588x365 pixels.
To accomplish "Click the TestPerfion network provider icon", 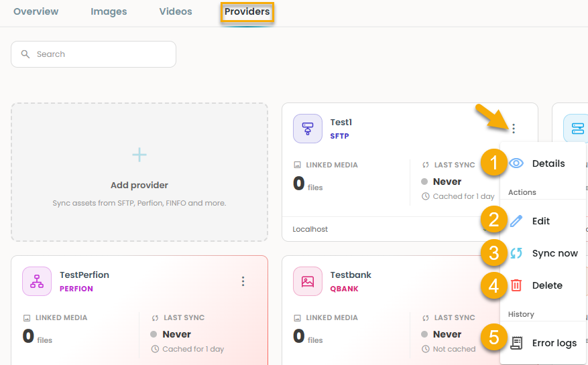I will 37,281.
